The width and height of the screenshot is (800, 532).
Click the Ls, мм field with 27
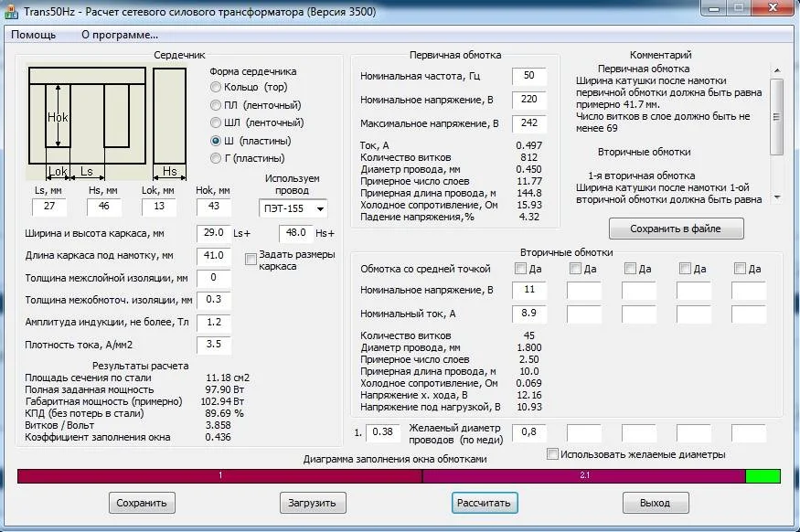click(x=49, y=207)
